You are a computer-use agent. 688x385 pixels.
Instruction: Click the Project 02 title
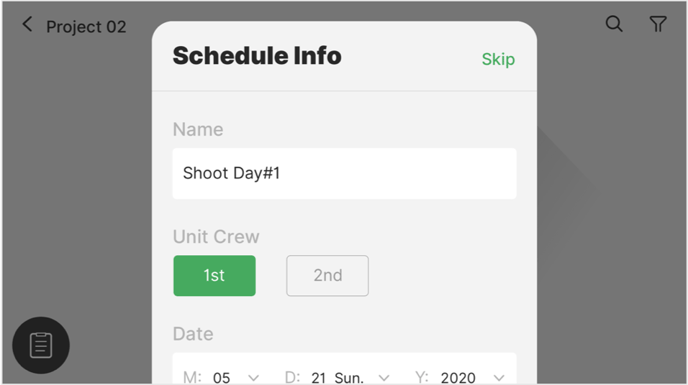[x=86, y=27]
